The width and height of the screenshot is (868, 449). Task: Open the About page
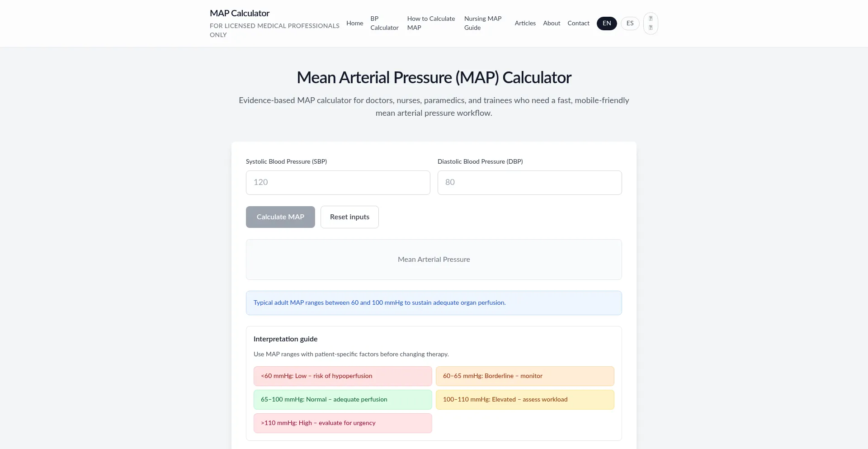coord(552,23)
